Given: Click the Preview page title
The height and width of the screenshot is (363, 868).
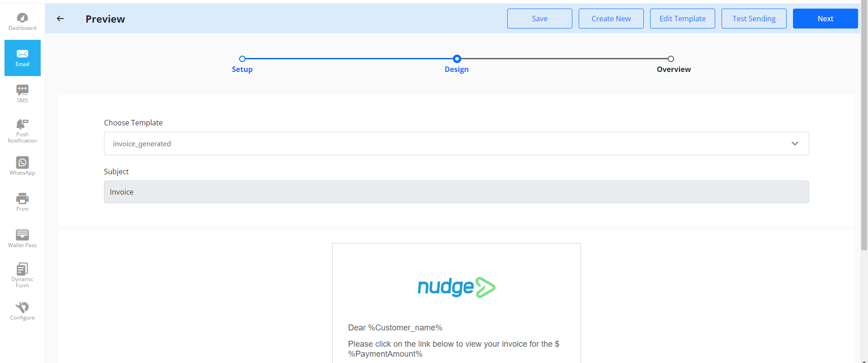Looking at the screenshot, I should click(105, 19).
